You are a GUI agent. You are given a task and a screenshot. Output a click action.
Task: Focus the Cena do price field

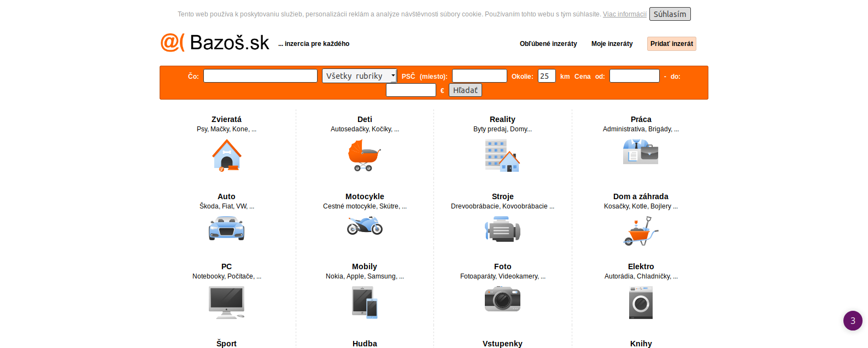(x=411, y=90)
